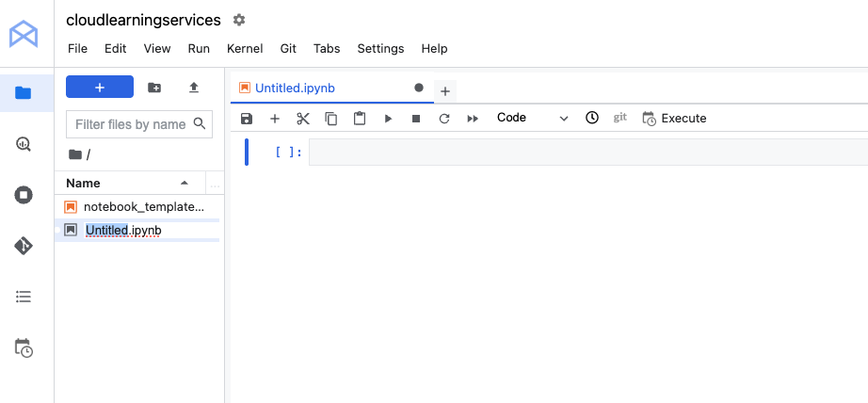868x403 pixels.
Task: Paste cell from the clipboard
Action: (360, 119)
